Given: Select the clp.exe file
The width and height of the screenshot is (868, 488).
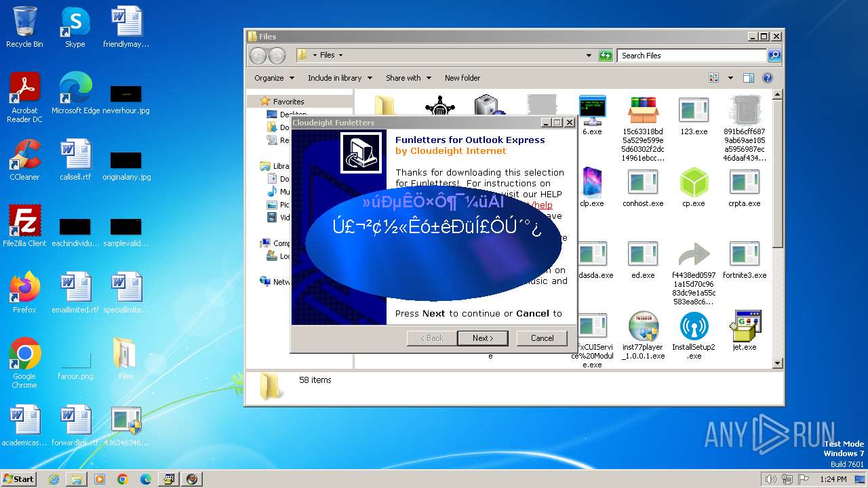Looking at the screenshot, I should pos(592,187).
